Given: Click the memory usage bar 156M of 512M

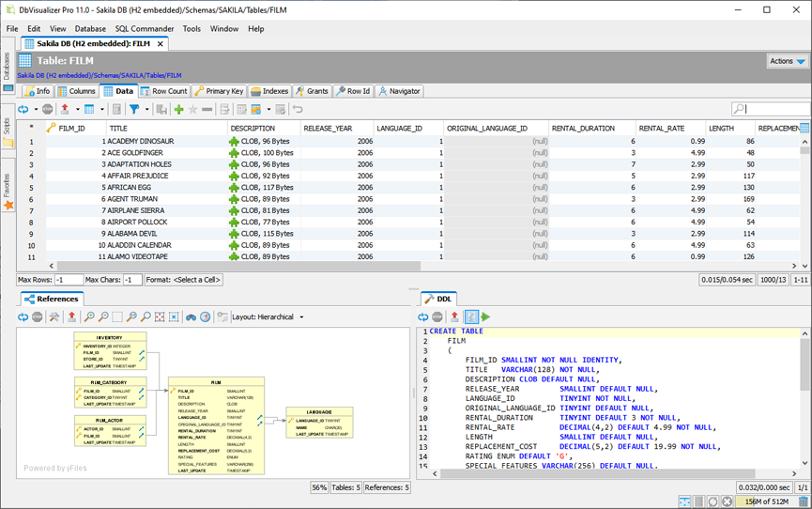Looking at the screenshot, I should 767,501.
